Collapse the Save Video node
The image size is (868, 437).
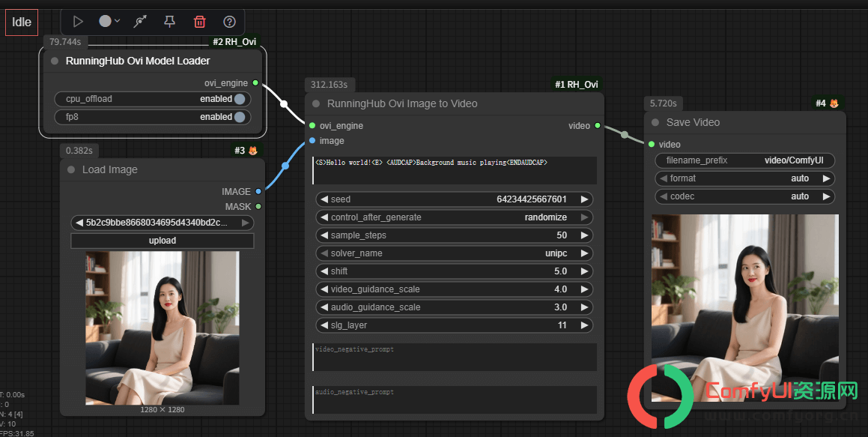tap(655, 122)
